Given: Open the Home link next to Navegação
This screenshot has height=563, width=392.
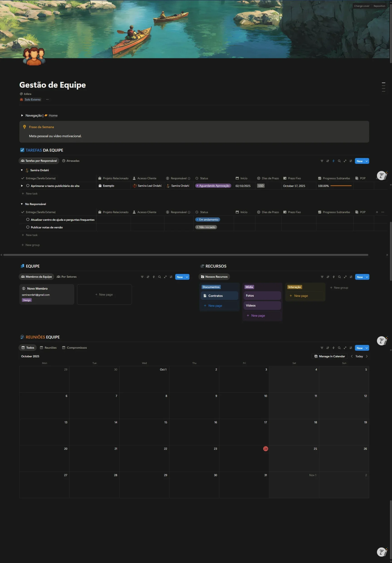Looking at the screenshot, I should (x=53, y=116).
